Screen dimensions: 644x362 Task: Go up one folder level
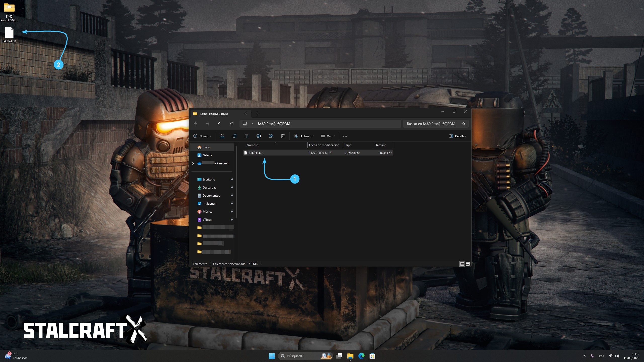tap(220, 123)
